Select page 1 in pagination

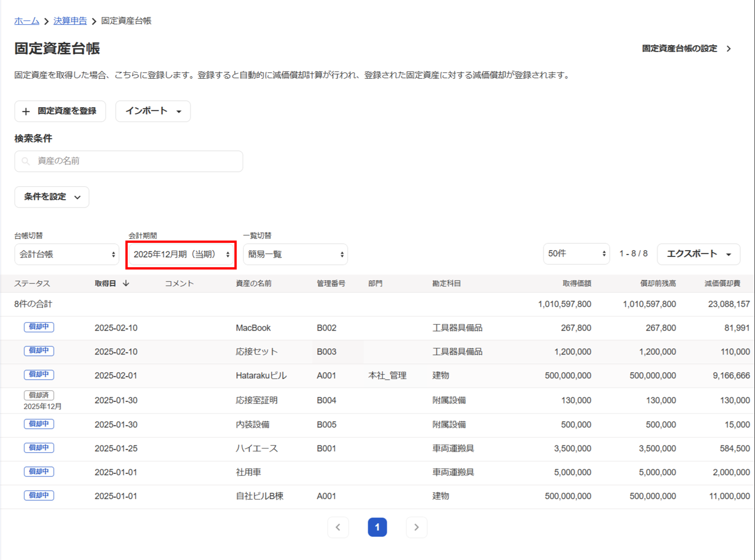pos(377,527)
